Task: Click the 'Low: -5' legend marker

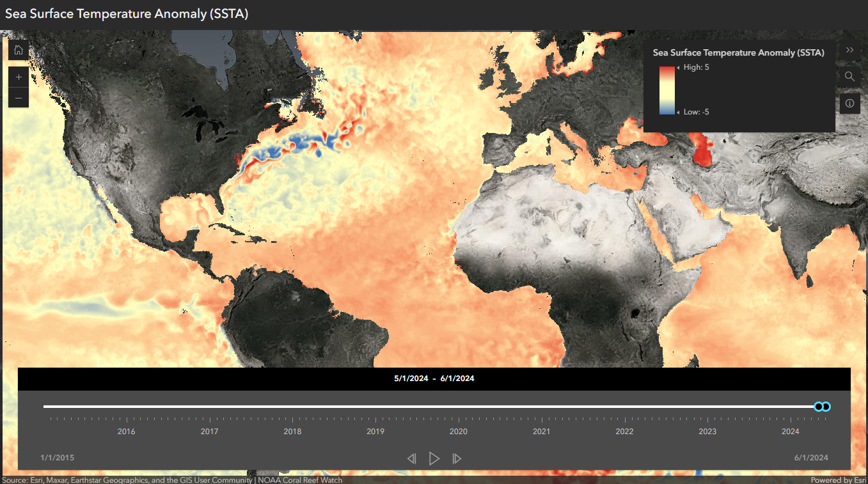Action: click(695, 112)
